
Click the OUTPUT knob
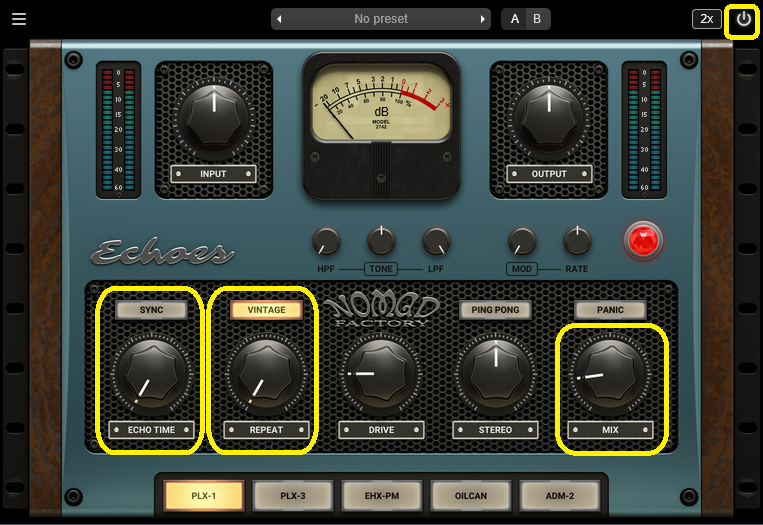(549, 120)
